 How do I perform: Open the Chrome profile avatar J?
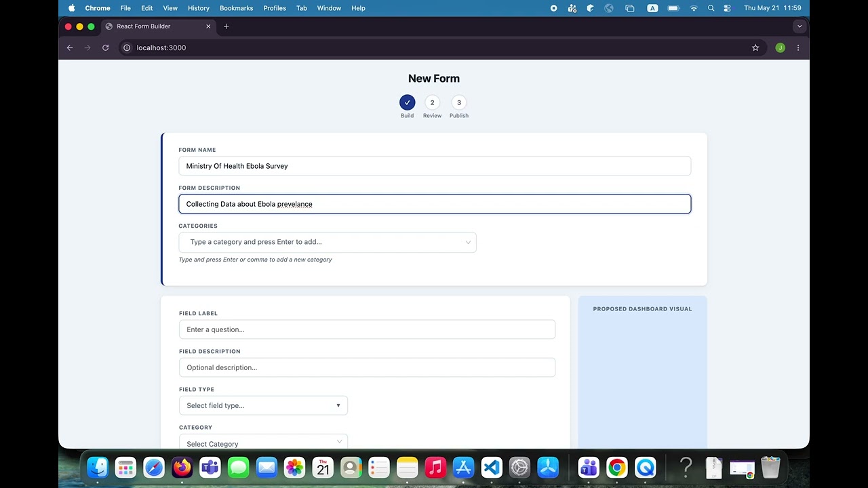[780, 47]
